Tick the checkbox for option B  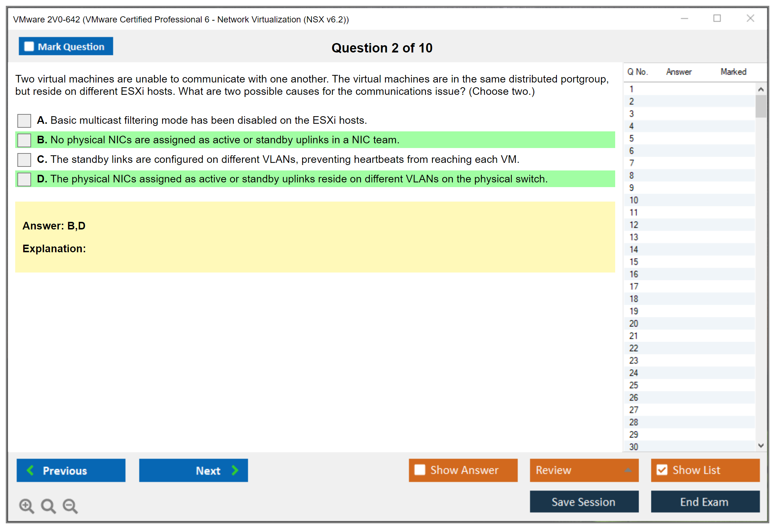pos(24,140)
